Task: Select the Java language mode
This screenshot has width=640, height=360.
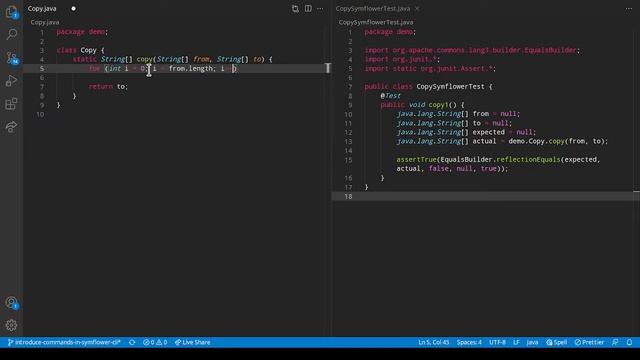Action: tap(532, 342)
